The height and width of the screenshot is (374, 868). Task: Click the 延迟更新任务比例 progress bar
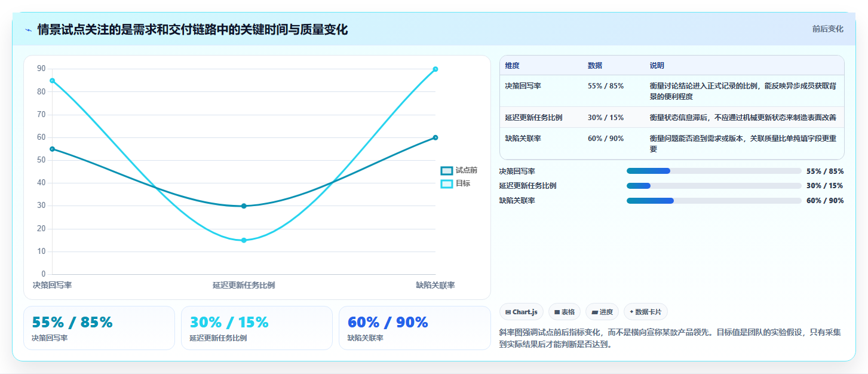point(714,186)
